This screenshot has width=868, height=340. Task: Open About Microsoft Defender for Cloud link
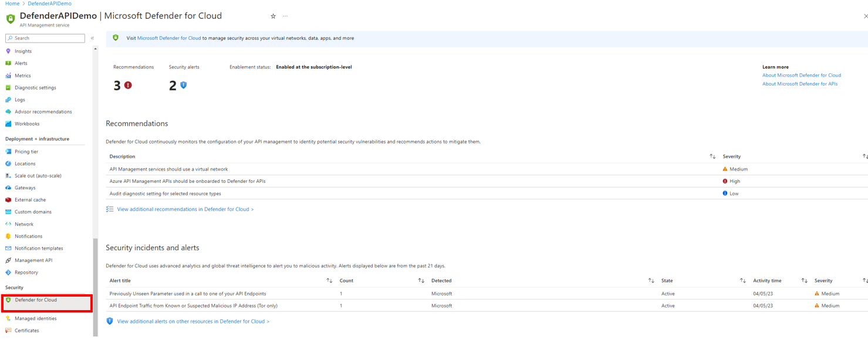coord(801,75)
